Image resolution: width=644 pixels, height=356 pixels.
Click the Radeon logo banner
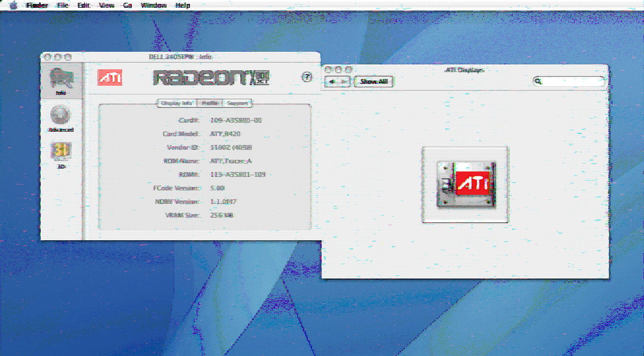click(211, 77)
